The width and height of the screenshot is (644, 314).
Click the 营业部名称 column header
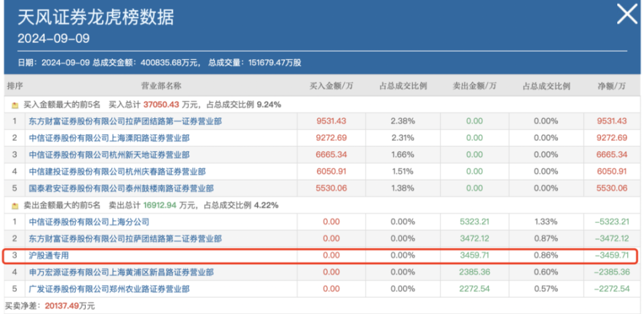coord(161,86)
